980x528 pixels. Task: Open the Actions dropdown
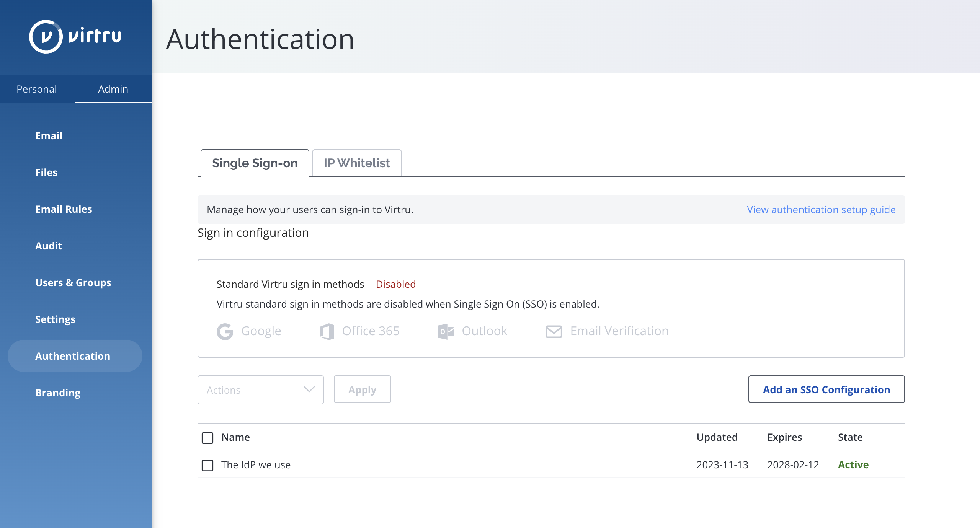pos(261,389)
